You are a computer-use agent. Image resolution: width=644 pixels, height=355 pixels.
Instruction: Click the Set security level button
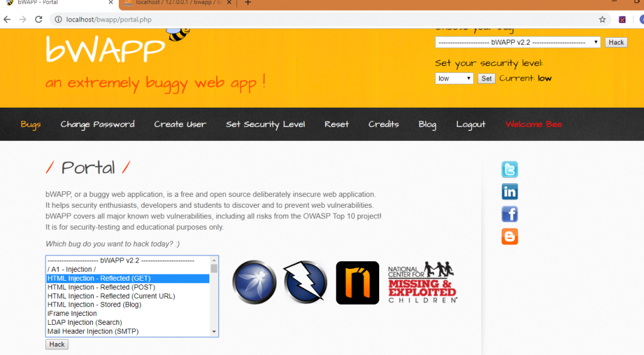pos(486,79)
